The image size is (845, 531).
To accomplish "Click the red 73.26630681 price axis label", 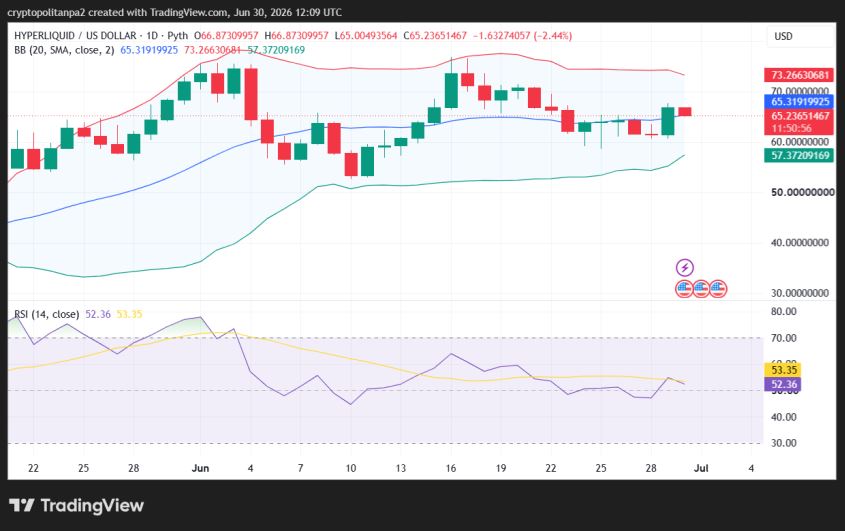I will tap(799, 75).
